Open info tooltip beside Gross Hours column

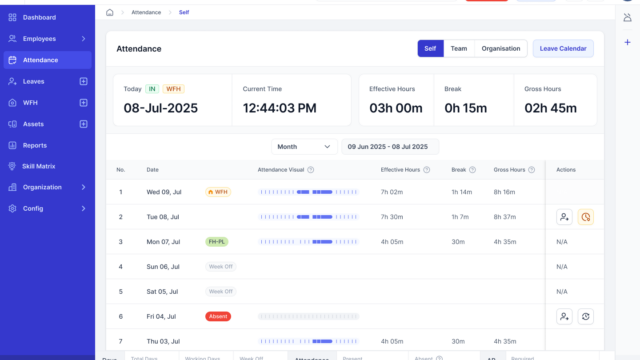(x=531, y=170)
